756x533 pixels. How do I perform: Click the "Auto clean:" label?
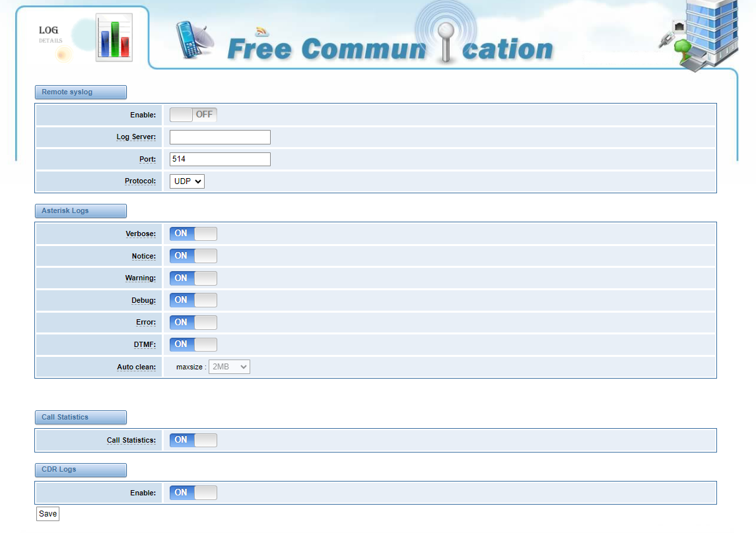coord(137,367)
